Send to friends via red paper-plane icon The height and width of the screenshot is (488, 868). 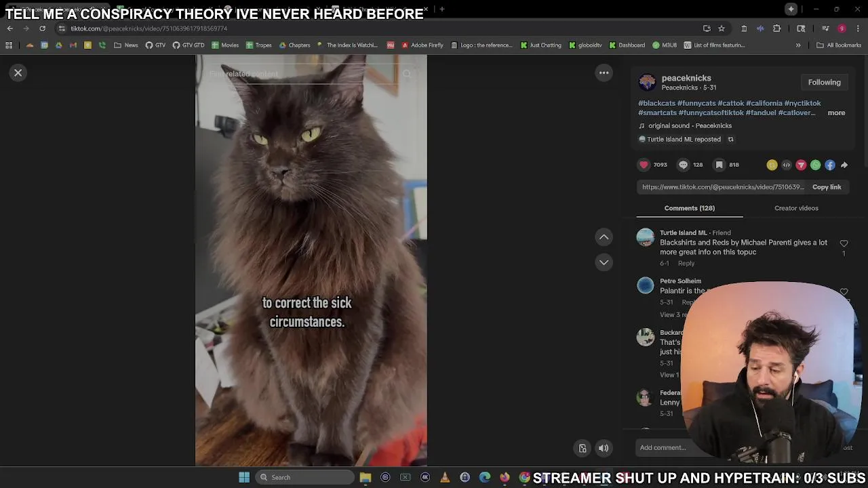801,165
